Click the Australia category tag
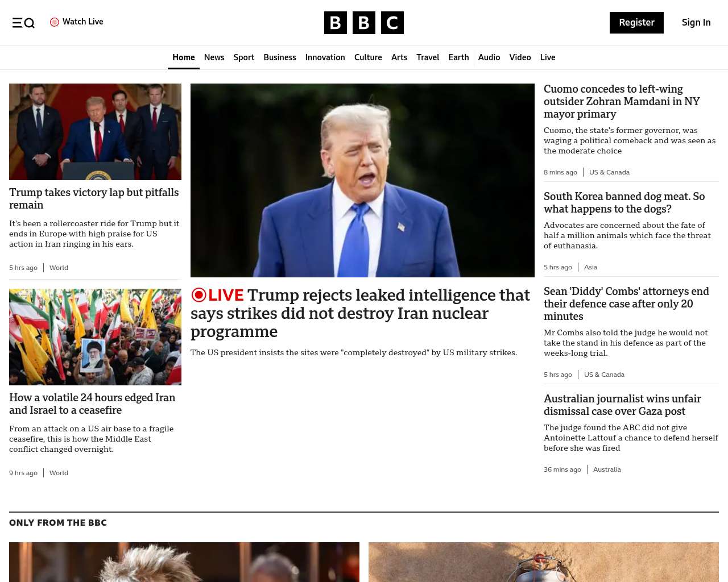This screenshot has width=728, height=582. pyautogui.click(x=607, y=469)
